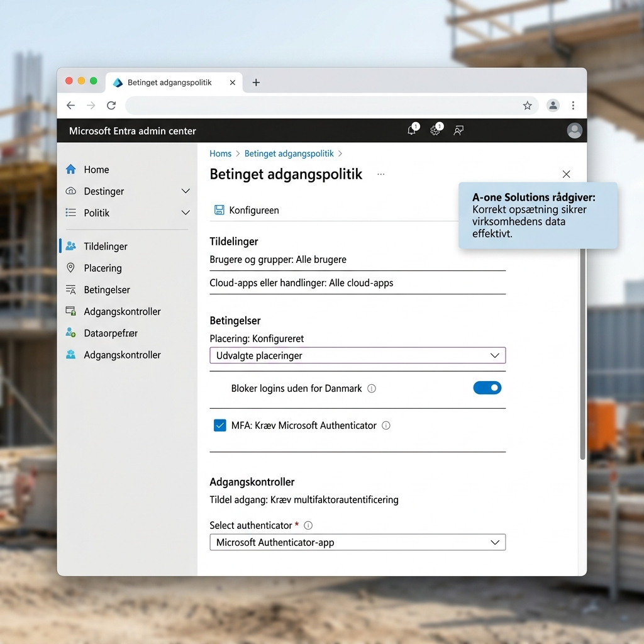The image size is (644, 644).
Task: Click the Home house icon in sidebar
Action: pos(70,169)
